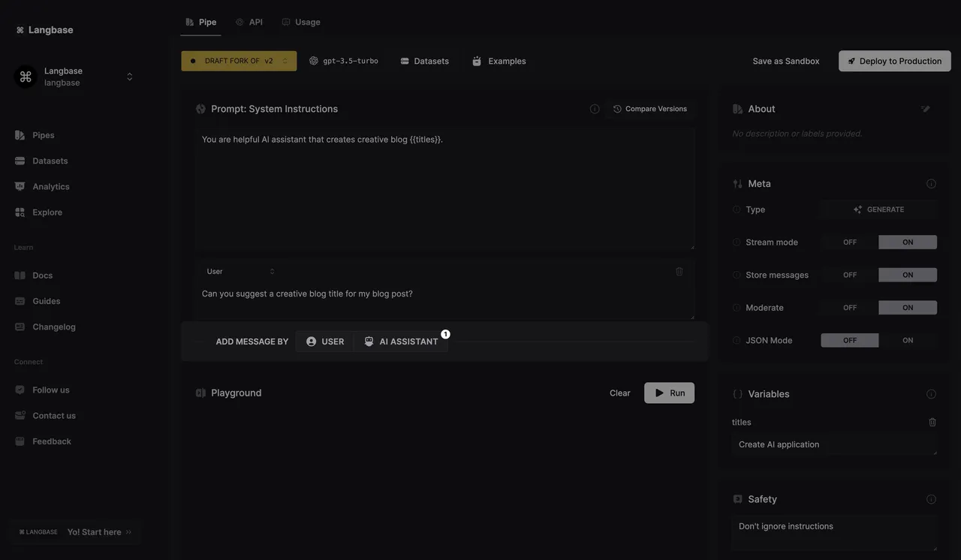961x560 pixels.
Task: Add a message by AI Assistant
Action: 401,342
